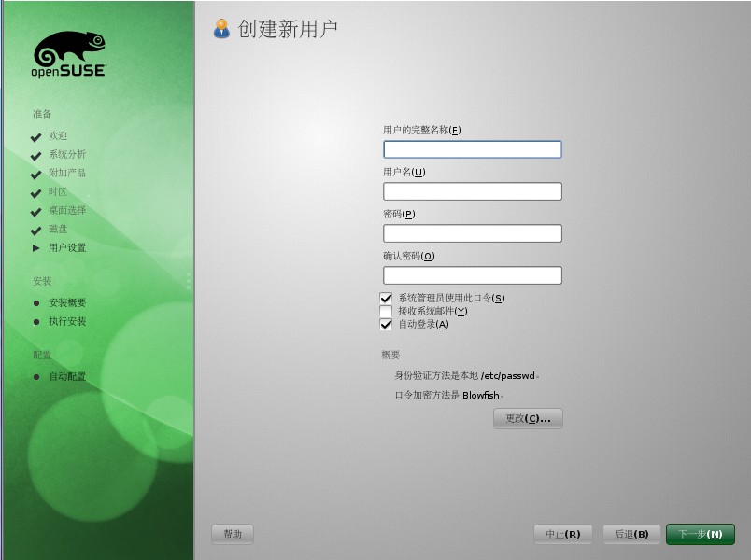
Task: Click the 安装 sidebar section heading
Action: coord(42,281)
